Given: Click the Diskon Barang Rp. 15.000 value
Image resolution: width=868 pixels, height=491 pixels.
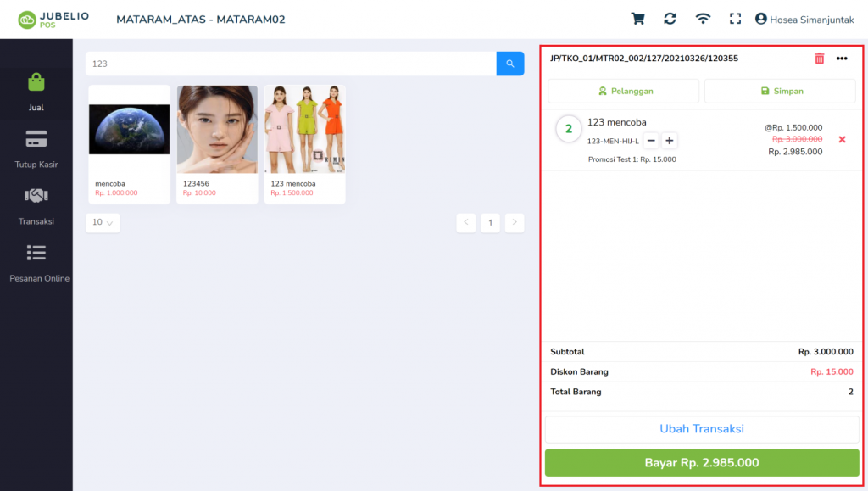Looking at the screenshot, I should pyautogui.click(x=832, y=372).
